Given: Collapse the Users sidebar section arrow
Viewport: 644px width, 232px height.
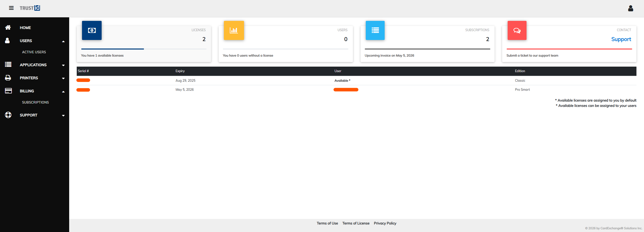Looking at the screenshot, I should click(63, 41).
